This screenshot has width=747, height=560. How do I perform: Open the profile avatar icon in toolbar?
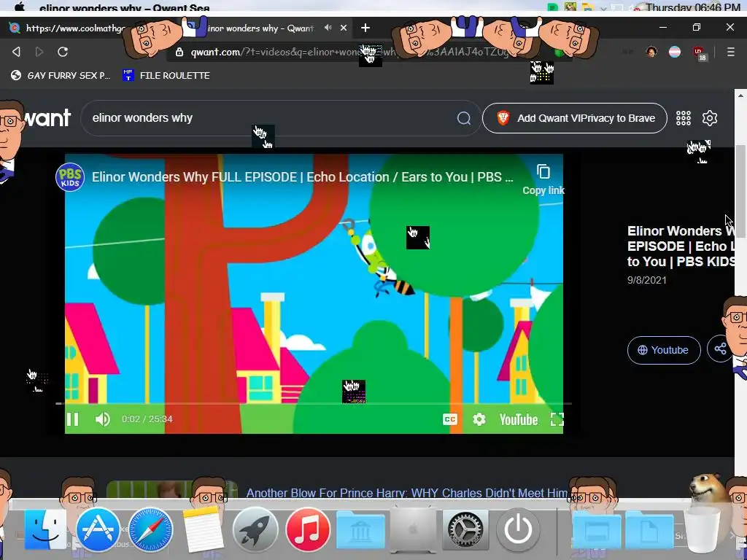tap(651, 52)
